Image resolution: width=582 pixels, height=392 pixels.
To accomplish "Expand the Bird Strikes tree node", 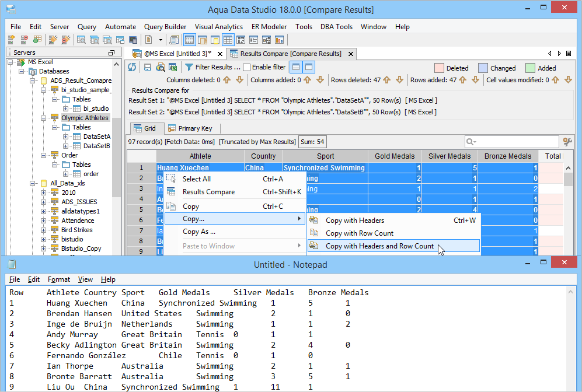I will (x=44, y=230).
